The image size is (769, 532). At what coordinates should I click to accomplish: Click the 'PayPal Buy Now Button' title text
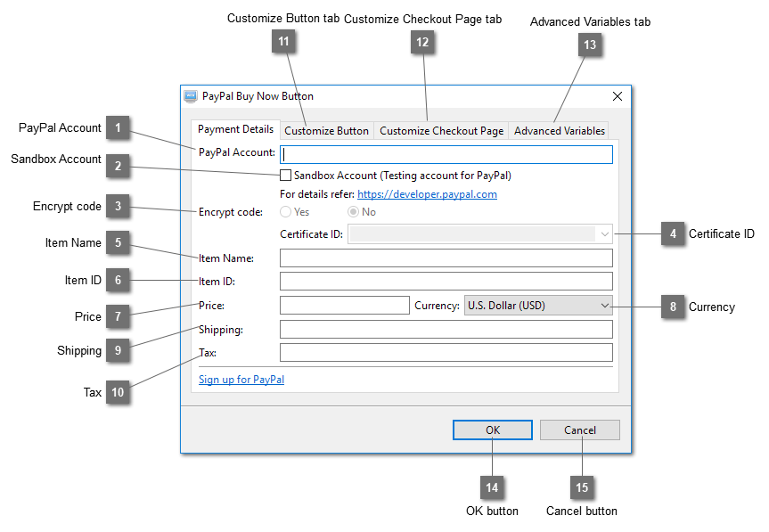(x=258, y=96)
